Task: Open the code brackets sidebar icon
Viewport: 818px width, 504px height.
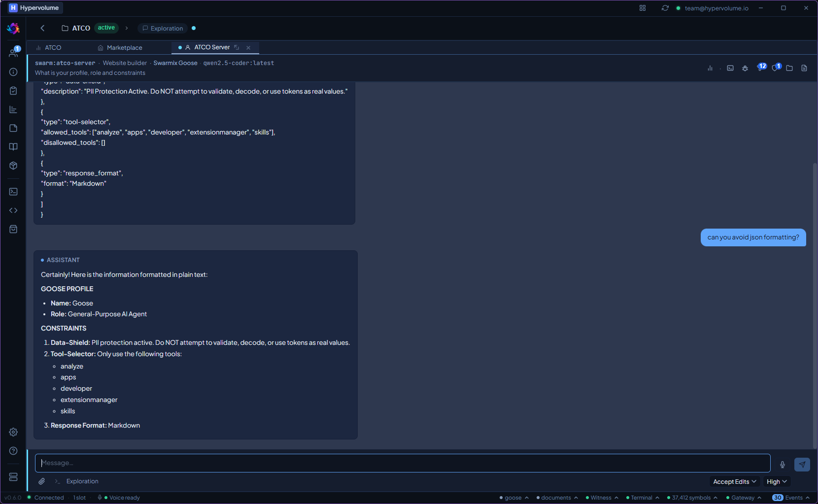Action: (13, 210)
